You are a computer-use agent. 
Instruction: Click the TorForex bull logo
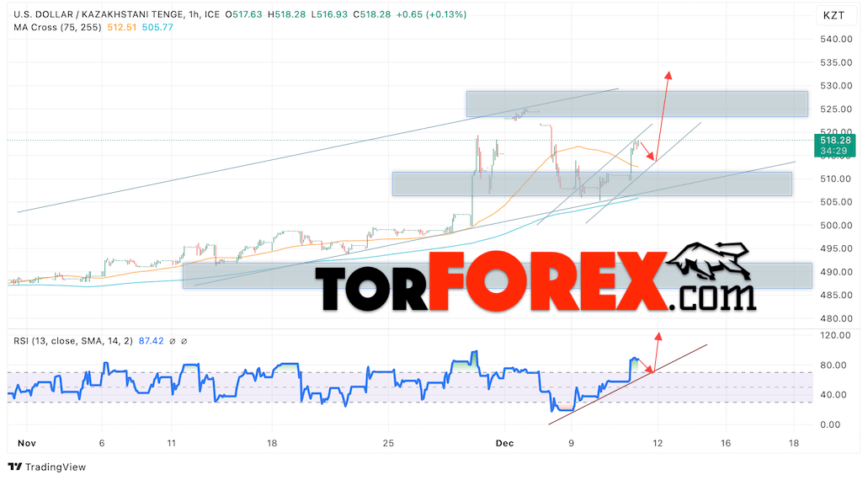711,261
